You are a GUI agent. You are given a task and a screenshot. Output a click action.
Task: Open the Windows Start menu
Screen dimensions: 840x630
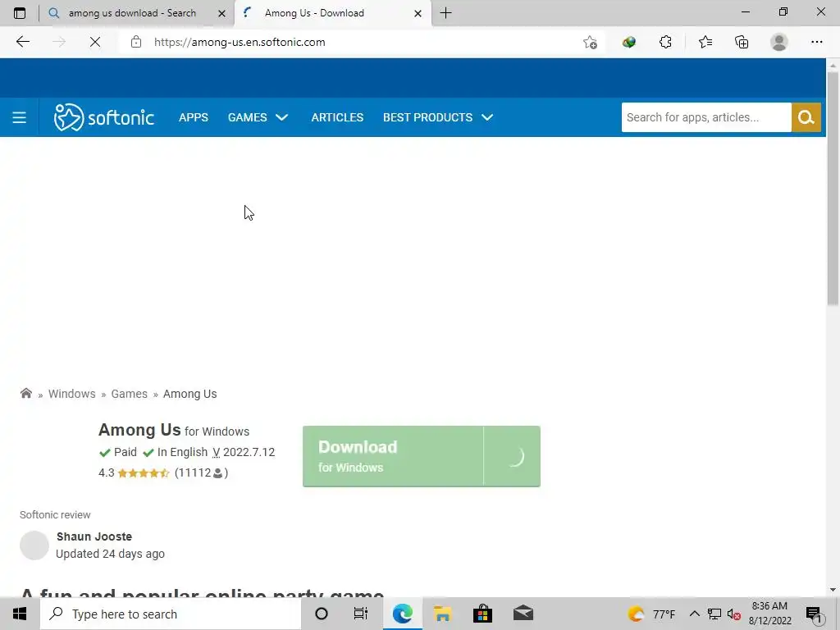pyautogui.click(x=20, y=614)
